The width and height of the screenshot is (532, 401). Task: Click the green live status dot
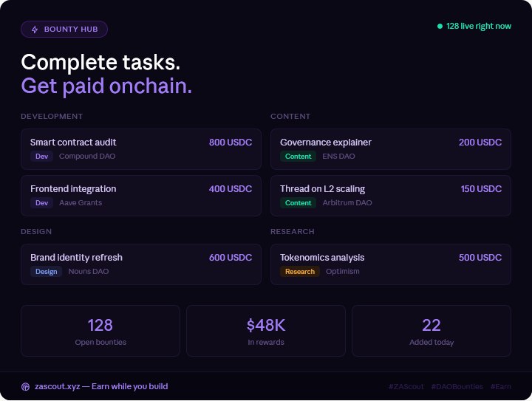pos(440,26)
